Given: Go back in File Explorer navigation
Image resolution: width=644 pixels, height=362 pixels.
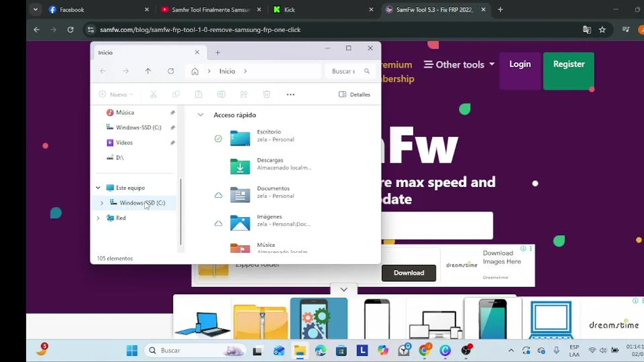Looking at the screenshot, I should [x=103, y=71].
